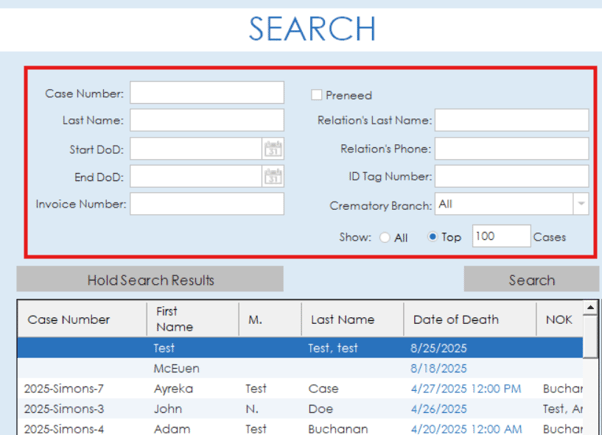The height and width of the screenshot is (435, 602).
Task: Focus the Last Name input field
Action: [x=206, y=121]
